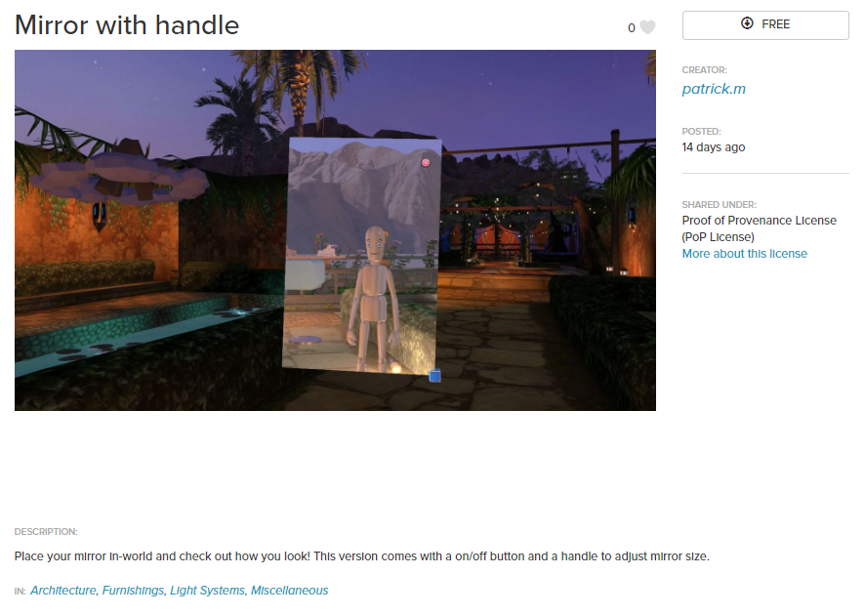Screen dimensions: 864x616
Task: Click the floating low-poly cloud sculpture
Action: coord(118,178)
